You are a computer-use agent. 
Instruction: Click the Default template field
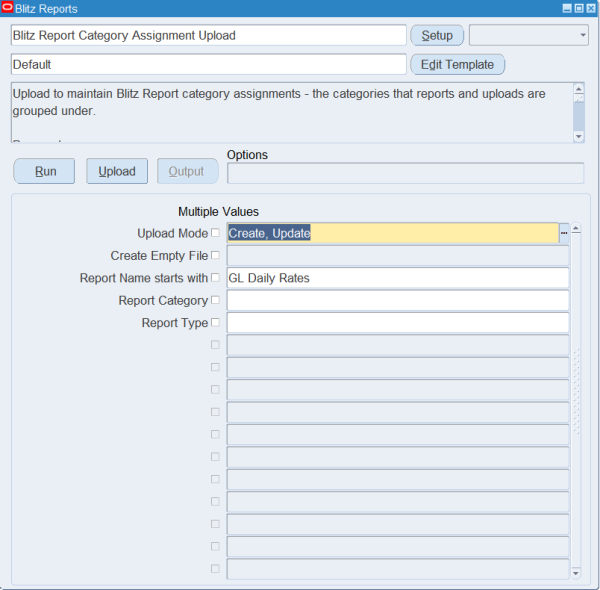(209, 65)
